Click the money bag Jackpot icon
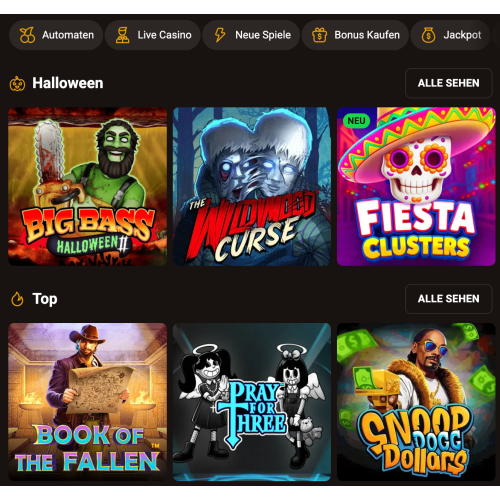500x500 pixels. click(x=428, y=35)
